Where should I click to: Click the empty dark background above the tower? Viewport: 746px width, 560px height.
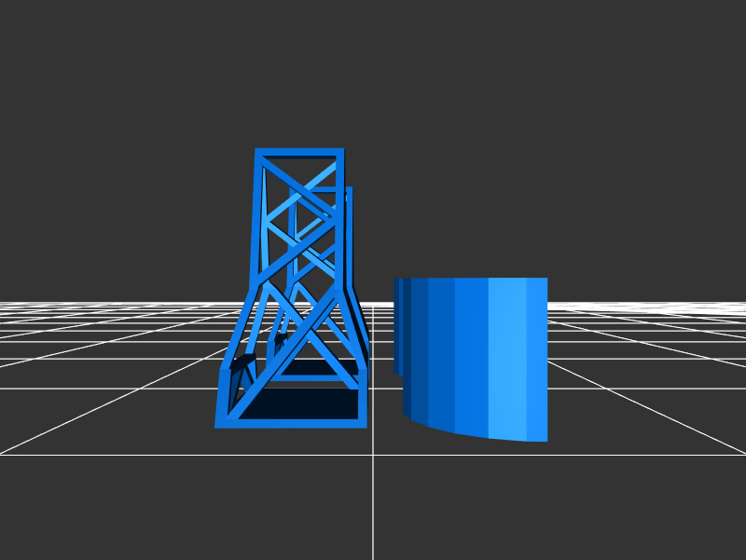(298, 75)
